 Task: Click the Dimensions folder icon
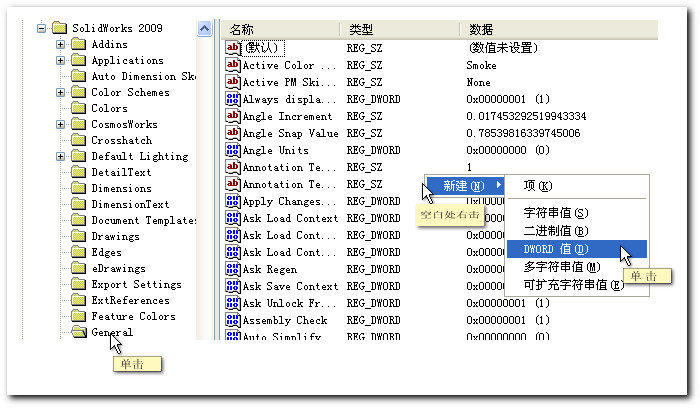coord(79,188)
